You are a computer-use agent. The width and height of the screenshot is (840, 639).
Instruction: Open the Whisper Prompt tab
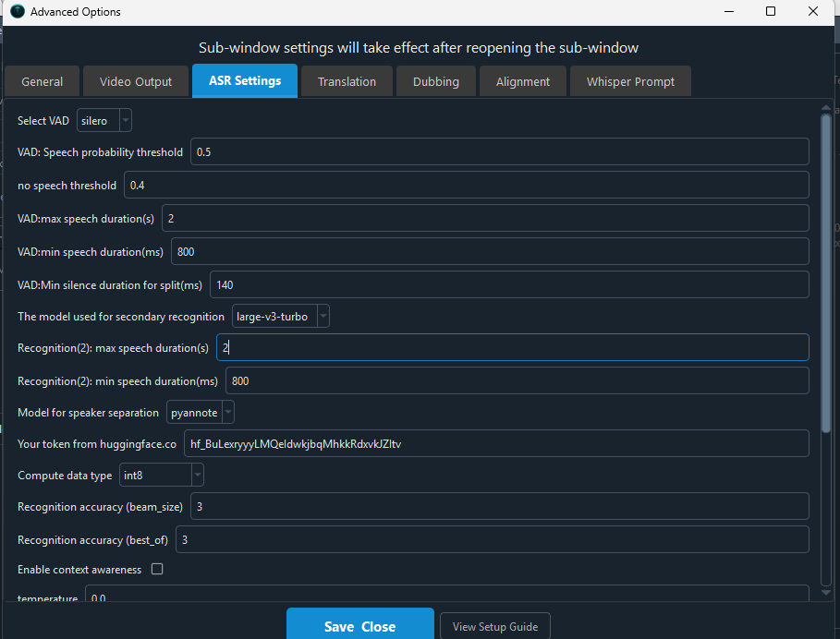point(630,81)
